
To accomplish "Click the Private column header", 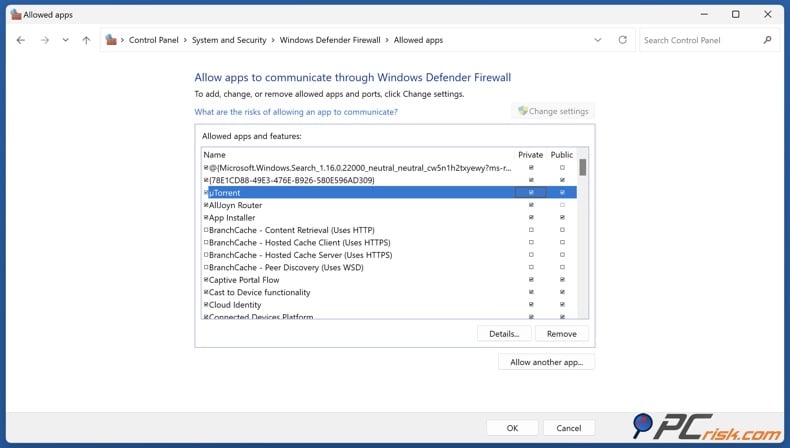I will 531,155.
